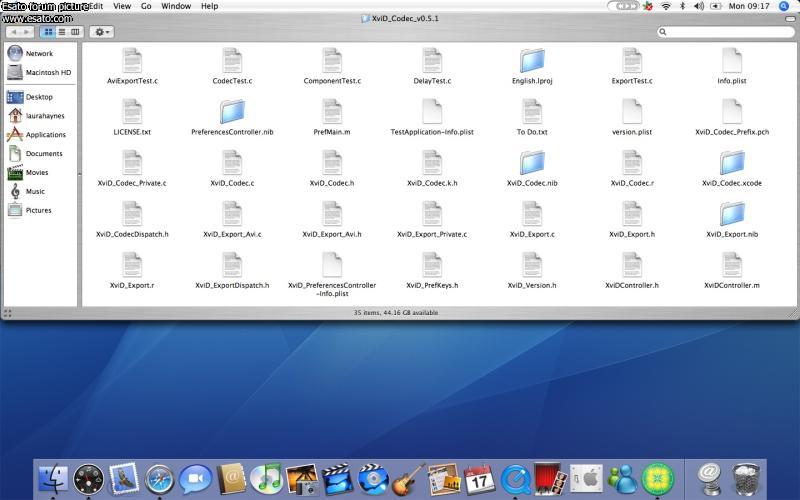Launch iMovie clapperboard icon in Dock
Screen dimensions: 800x500
click(337, 479)
